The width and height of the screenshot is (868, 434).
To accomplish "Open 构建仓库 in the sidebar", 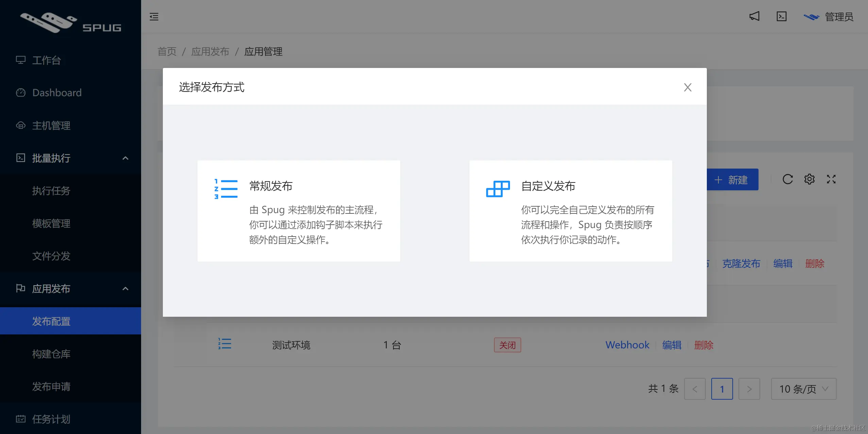I will 51,354.
